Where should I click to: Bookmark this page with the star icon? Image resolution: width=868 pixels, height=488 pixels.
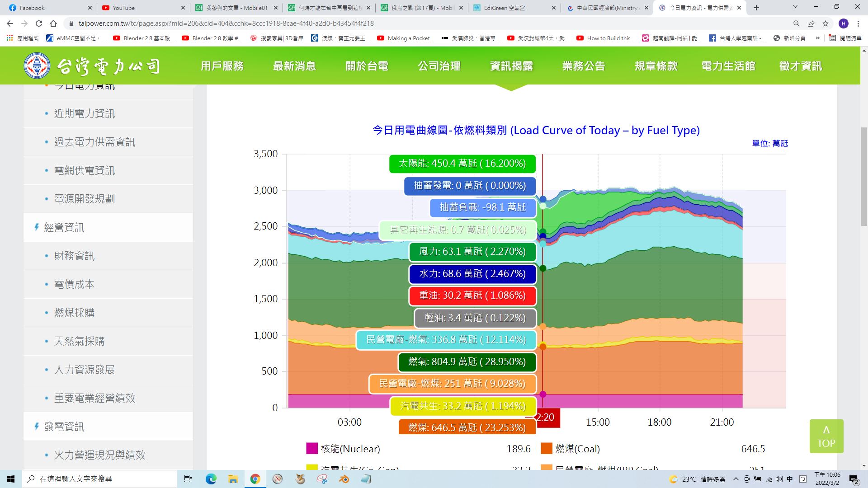click(826, 23)
